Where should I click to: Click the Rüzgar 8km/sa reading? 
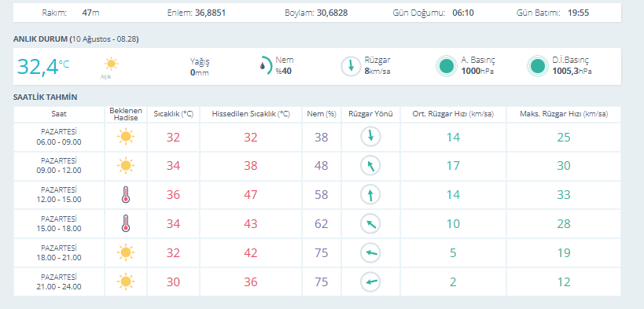pyautogui.click(x=377, y=66)
